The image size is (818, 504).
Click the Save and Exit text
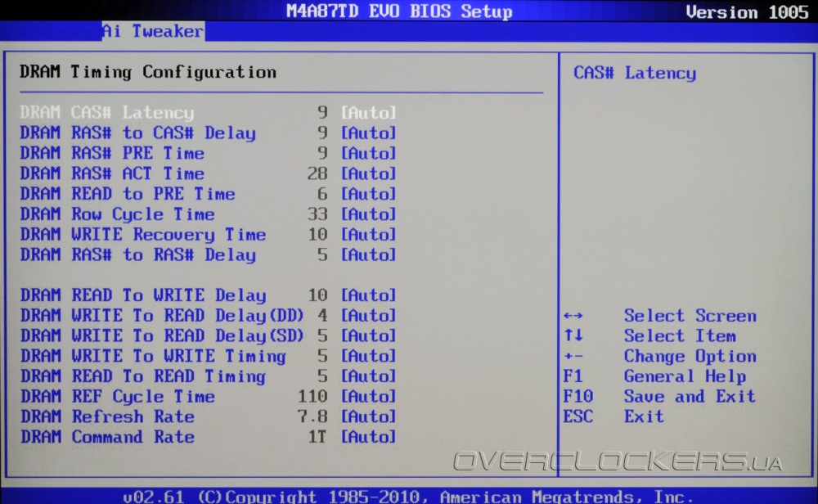[x=690, y=397]
